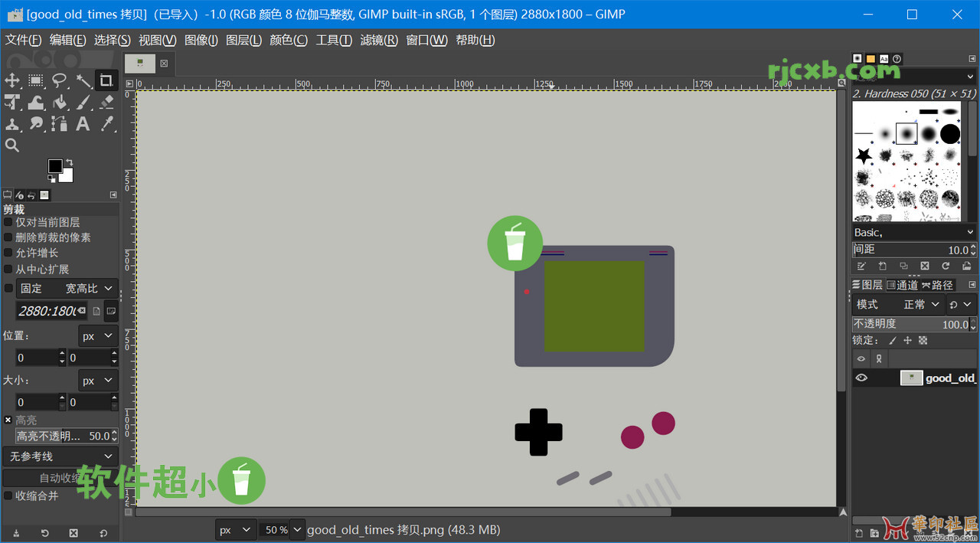
Task: Toggle the 固定 checkbox beside 宽高比
Action: coord(9,288)
